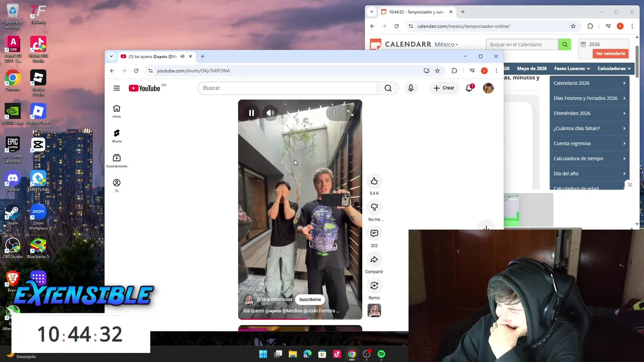The image size is (644, 362).
Task: Open the YouTube hamburger guide menu
Action: (x=117, y=88)
